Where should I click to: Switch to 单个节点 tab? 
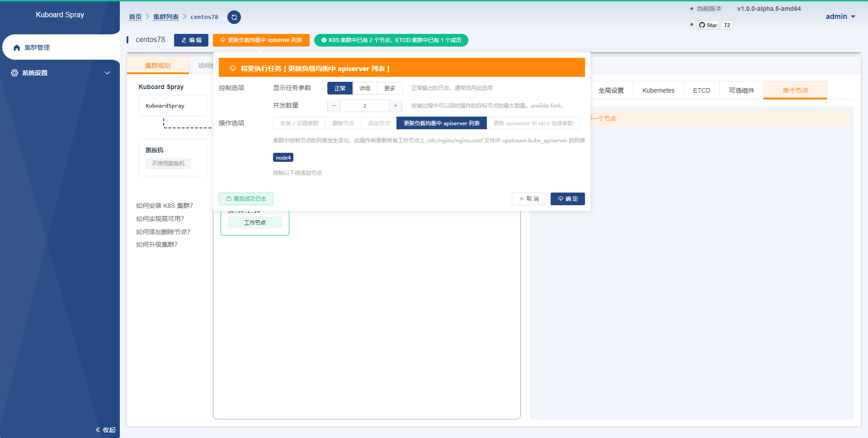(795, 90)
